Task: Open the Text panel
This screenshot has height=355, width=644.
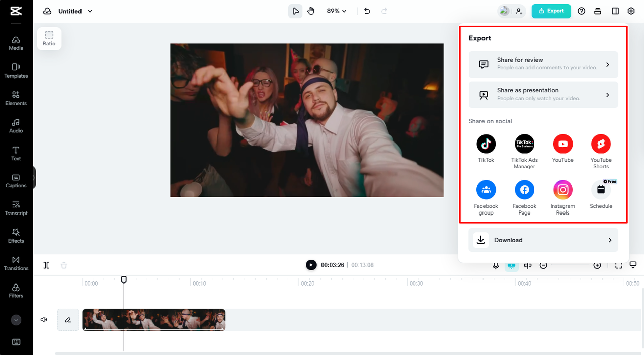Action: point(16,154)
